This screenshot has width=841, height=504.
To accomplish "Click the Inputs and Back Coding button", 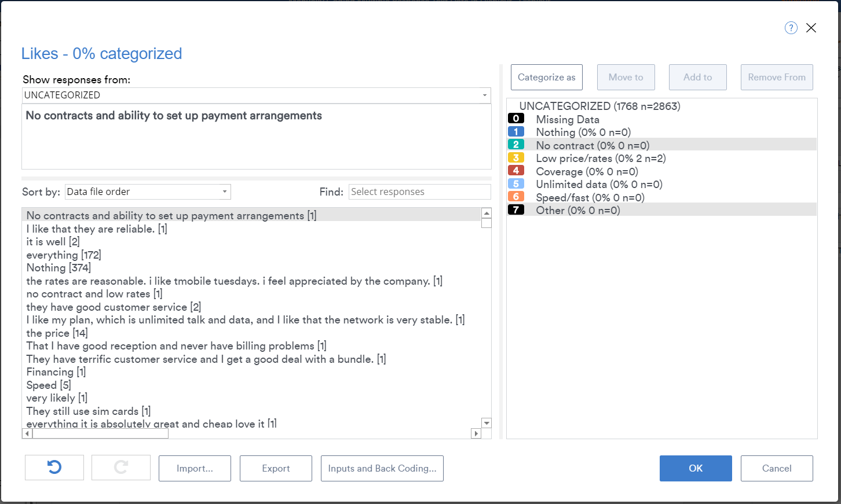I will click(x=382, y=468).
